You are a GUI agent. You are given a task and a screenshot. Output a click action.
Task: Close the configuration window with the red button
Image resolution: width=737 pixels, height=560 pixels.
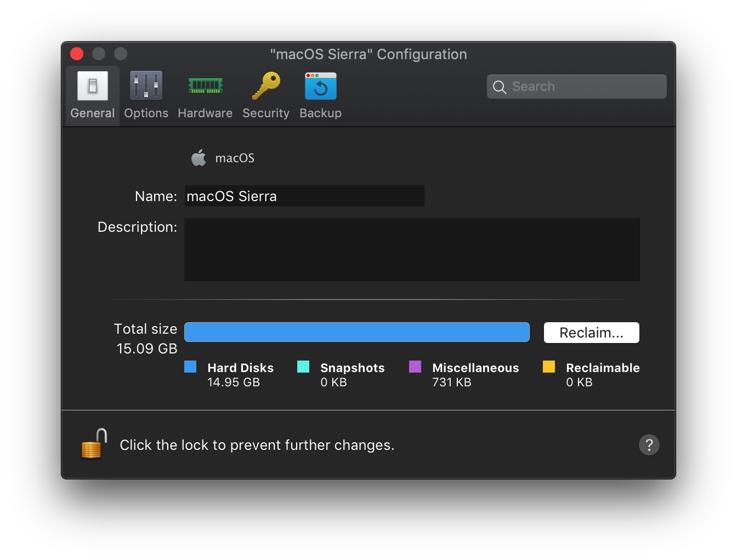(x=77, y=54)
